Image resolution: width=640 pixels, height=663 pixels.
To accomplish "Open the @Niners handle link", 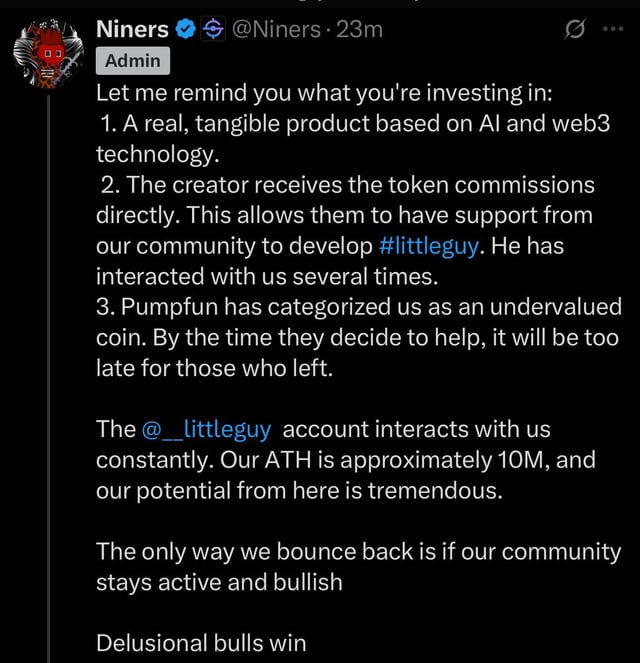I will [276, 31].
